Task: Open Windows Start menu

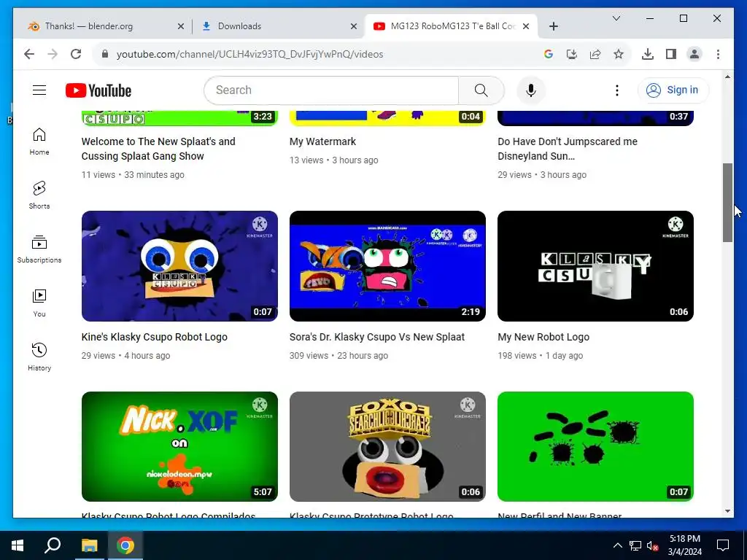Action: pyautogui.click(x=18, y=545)
